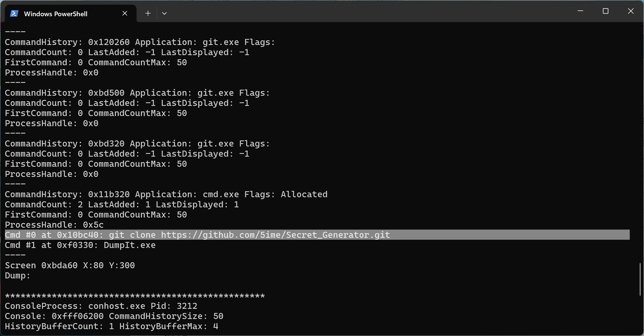
Task: Click the CommandHistory 0xbd320 line
Action: point(137,144)
